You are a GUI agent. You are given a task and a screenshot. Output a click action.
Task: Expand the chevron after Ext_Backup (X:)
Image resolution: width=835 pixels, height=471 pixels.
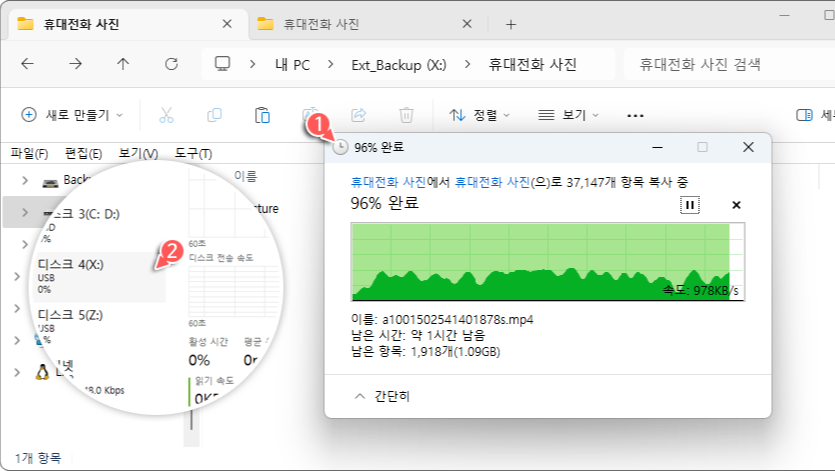(468, 64)
